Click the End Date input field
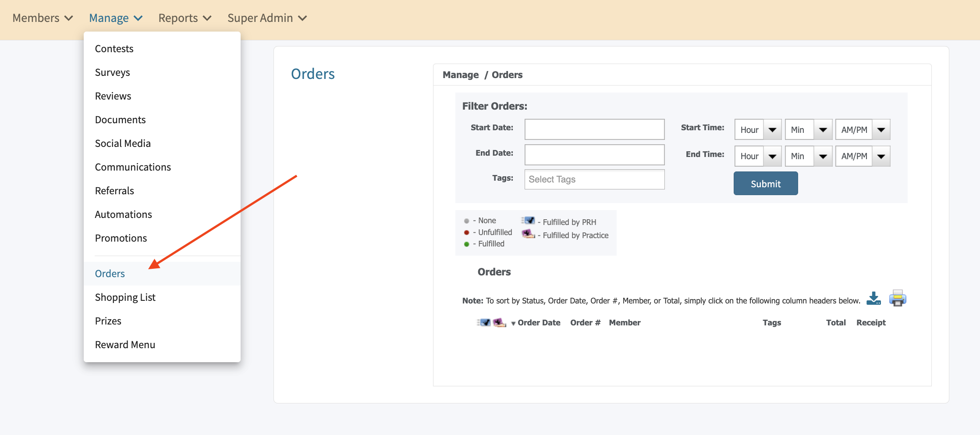 click(x=594, y=155)
